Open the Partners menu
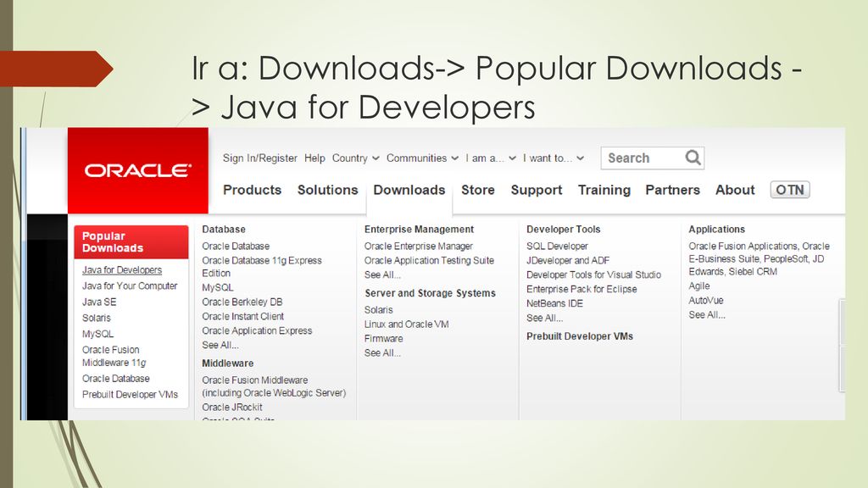This screenshot has width=868, height=488. coord(672,190)
